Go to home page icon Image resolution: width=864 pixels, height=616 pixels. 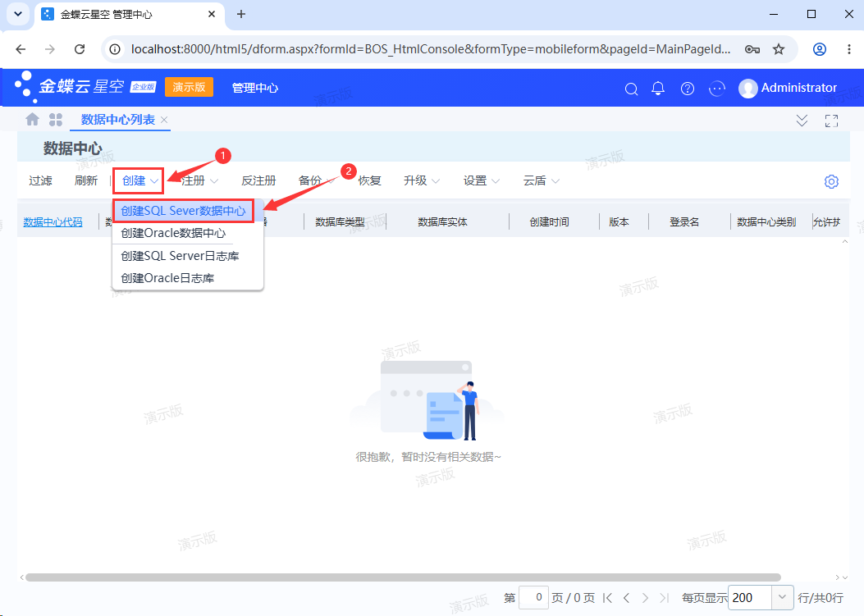[33, 119]
